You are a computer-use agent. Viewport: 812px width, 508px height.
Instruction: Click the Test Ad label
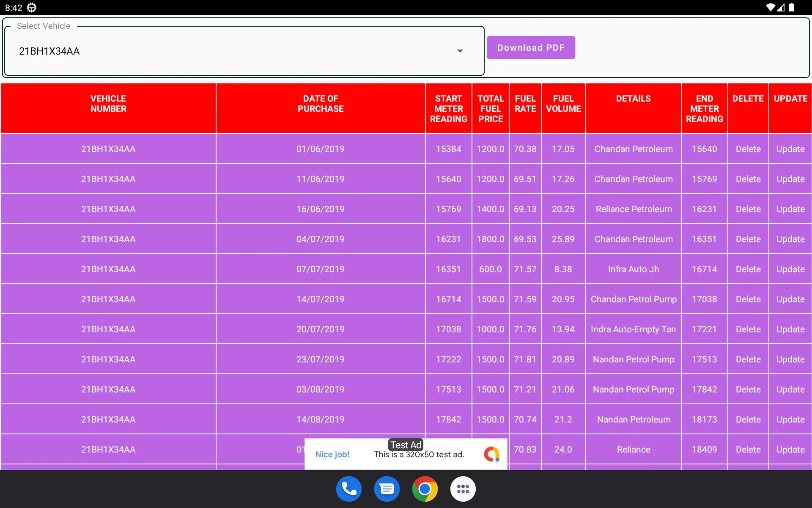click(x=406, y=445)
